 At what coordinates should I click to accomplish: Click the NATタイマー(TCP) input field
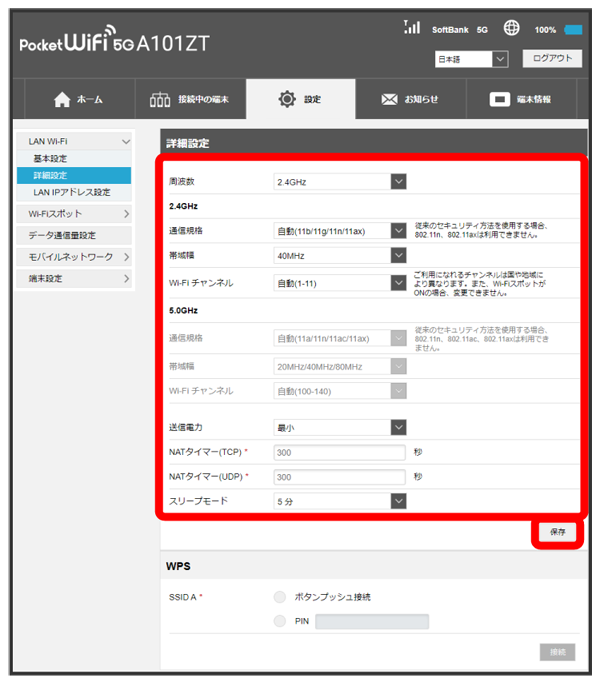coord(340,452)
